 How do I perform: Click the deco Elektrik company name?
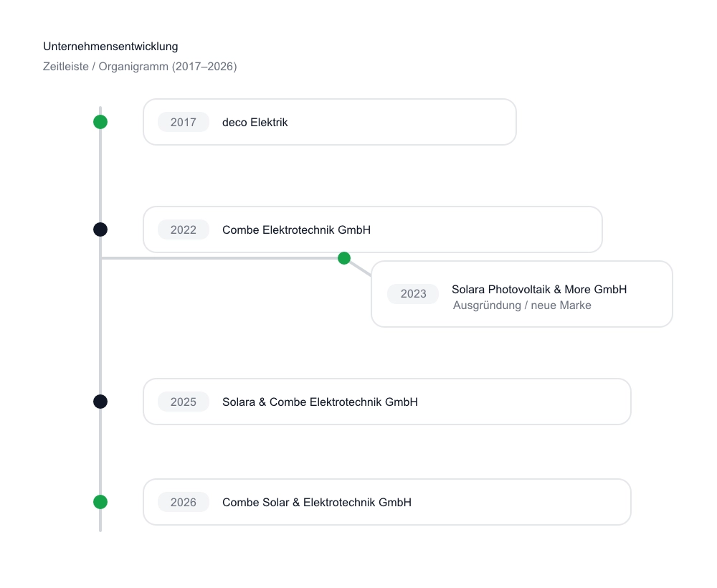[x=255, y=123]
